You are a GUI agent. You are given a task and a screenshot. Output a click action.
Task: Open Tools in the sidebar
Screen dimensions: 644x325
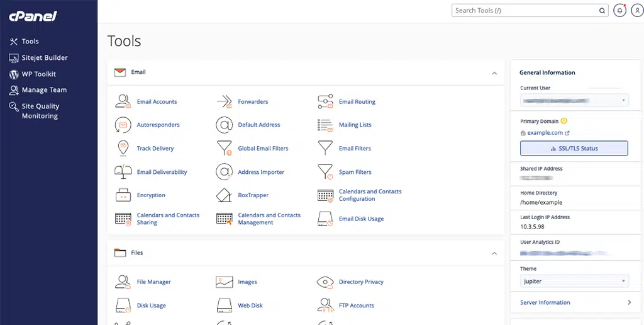point(25,41)
